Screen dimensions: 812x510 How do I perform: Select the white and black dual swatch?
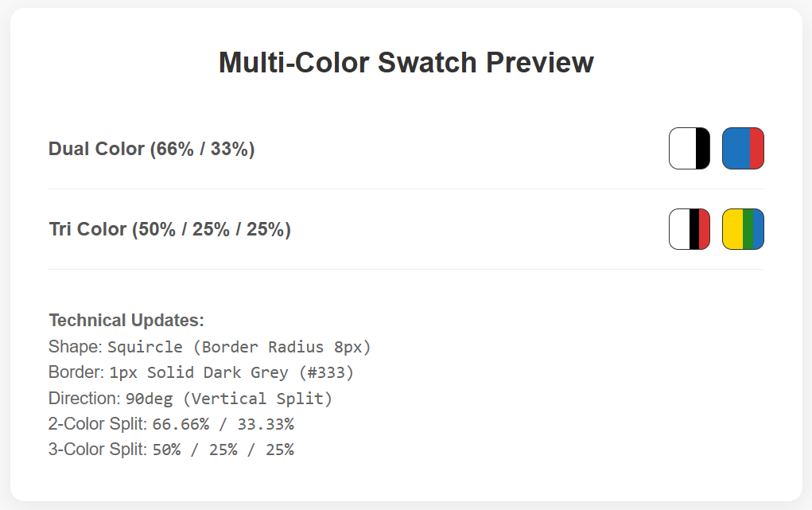tap(690, 148)
